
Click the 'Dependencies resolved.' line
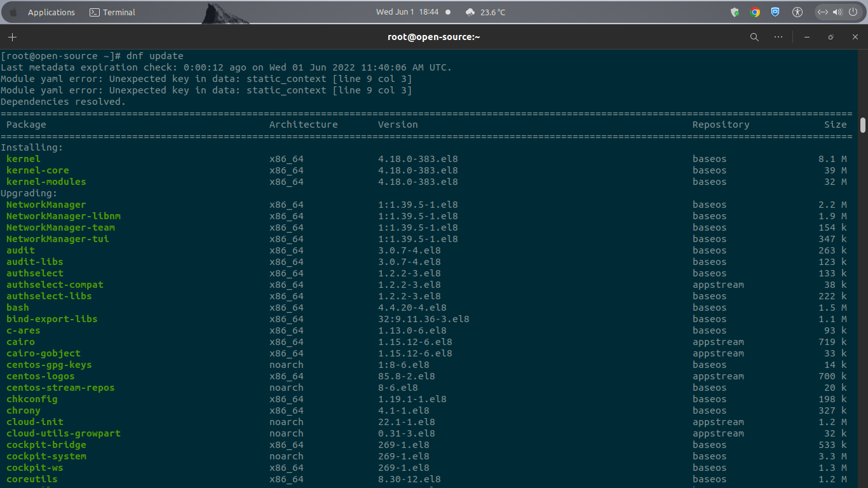(64, 102)
